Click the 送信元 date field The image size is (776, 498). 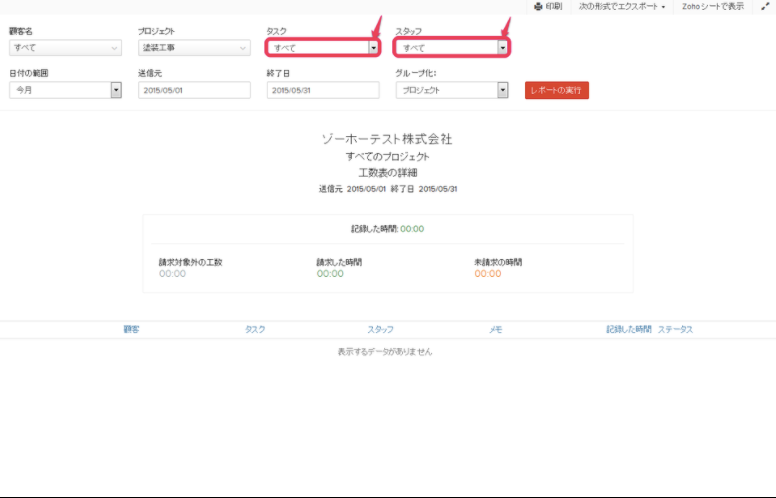pos(194,90)
